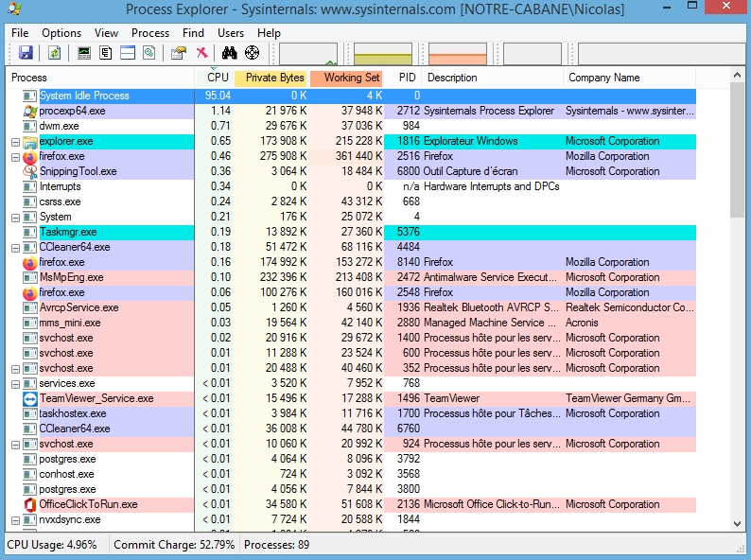The image size is (751, 560).
Task: Collapse the explorer.exe process tree
Action: 15,142
